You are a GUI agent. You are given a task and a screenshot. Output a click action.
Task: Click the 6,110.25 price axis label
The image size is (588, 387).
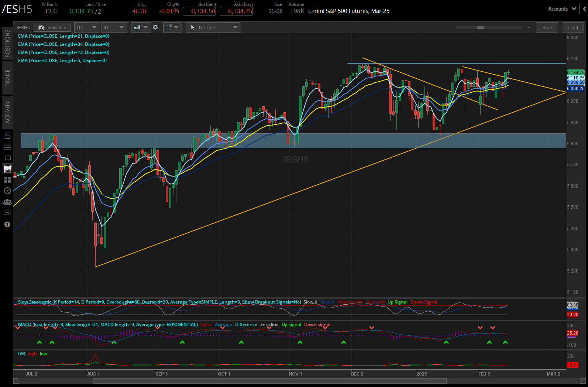pyautogui.click(x=576, y=78)
